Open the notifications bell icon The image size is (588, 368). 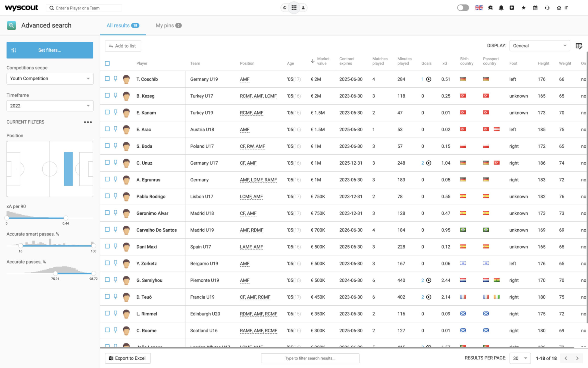point(501,8)
